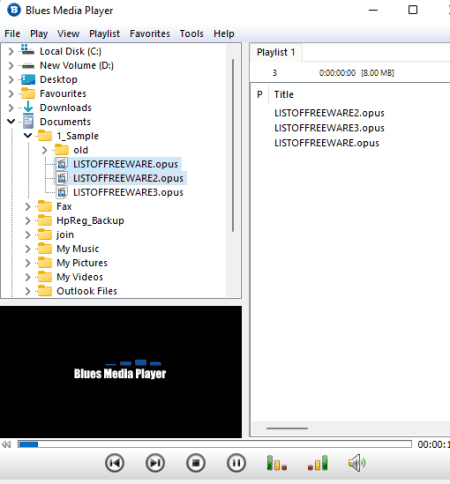Select LISTOFFREEWARE3.opus in the folder tree
This screenshot has width=450, height=484.
pyautogui.click(x=128, y=193)
